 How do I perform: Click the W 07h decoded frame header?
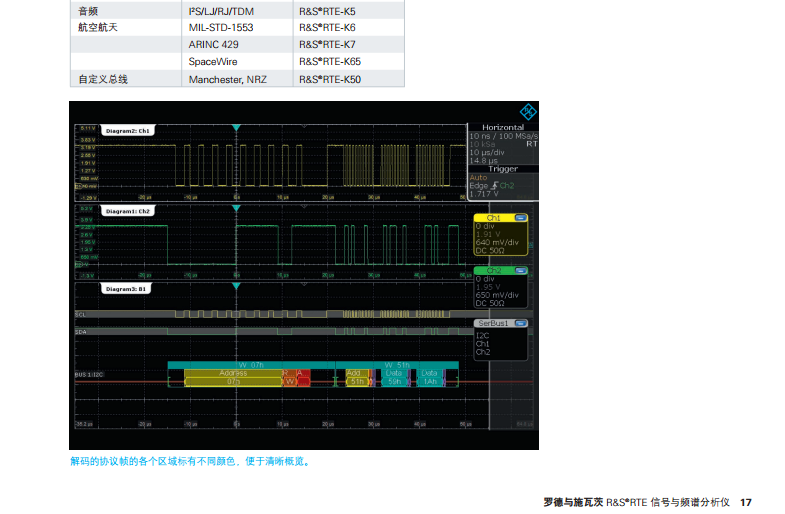point(251,365)
